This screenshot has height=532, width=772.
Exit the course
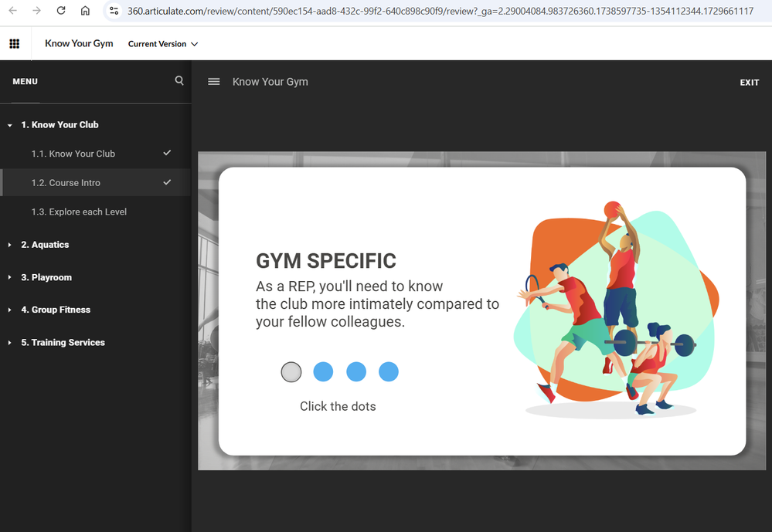(x=750, y=83)
